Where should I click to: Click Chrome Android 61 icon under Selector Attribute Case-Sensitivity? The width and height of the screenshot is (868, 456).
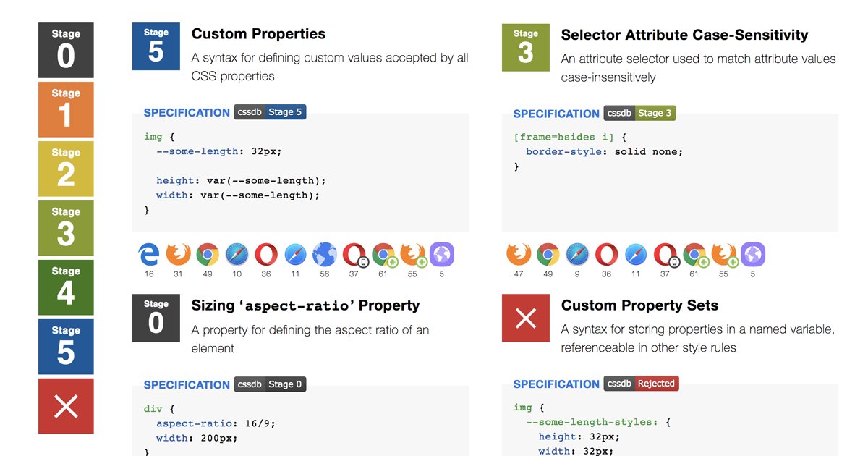point(694,255)
